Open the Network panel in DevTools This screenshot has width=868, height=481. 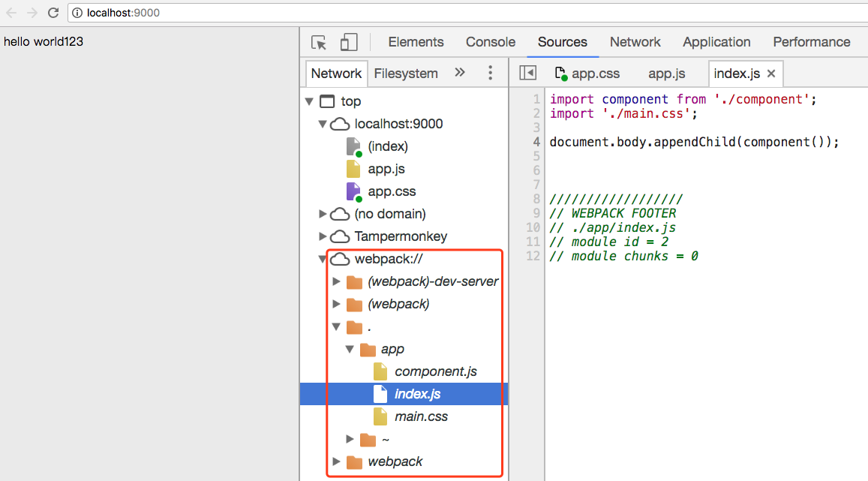click(635, 42)
